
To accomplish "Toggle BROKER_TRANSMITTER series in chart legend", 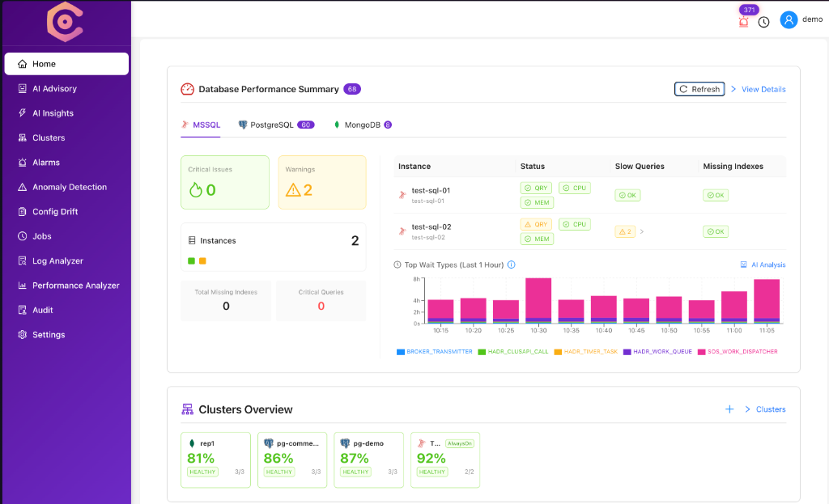I will pyautogui.click(x=434, y=352).
